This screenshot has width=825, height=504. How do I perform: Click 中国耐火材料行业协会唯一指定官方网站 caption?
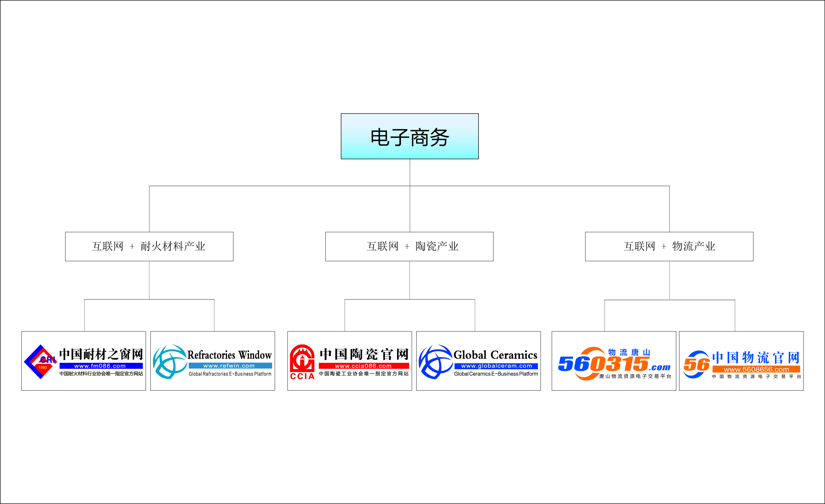pos(101,373)
